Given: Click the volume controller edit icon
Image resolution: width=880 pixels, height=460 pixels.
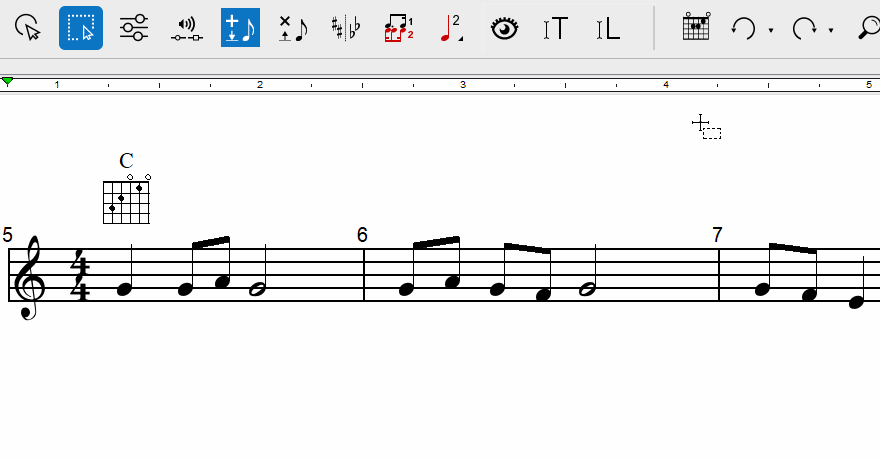Looking at the screenshot, I should click(187, 29).
